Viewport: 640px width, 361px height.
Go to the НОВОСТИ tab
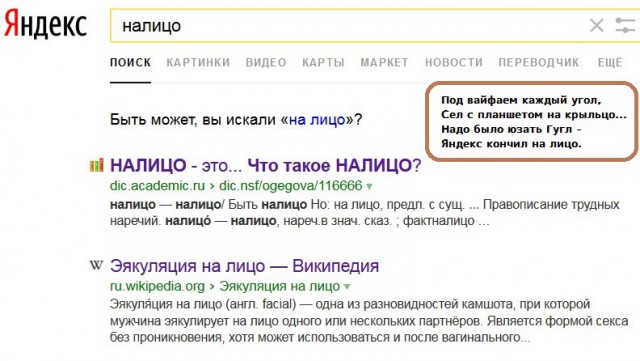point(454,62)
